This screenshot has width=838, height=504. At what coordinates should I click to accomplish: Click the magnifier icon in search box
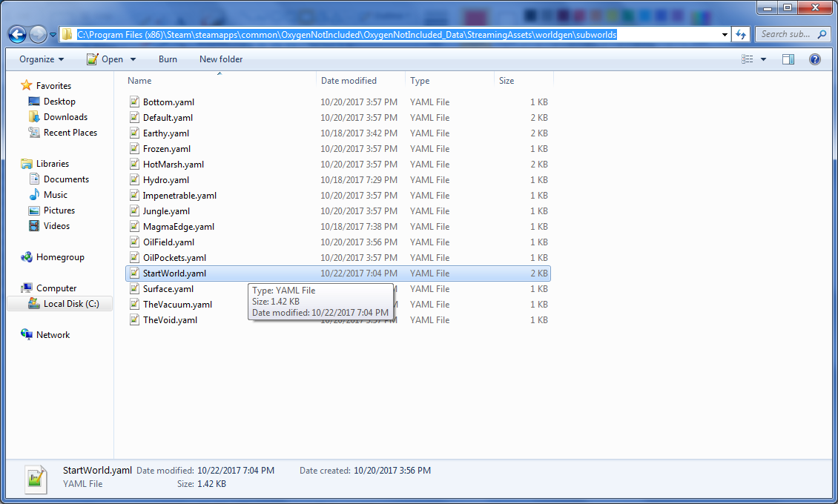click(822, 34)
